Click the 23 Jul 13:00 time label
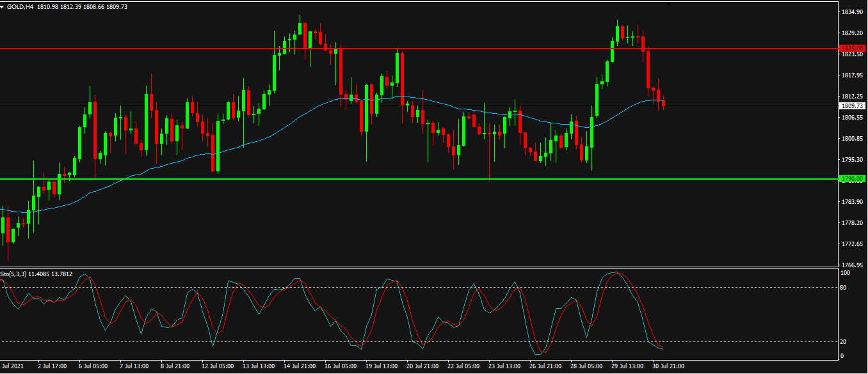 click(504, 366)
